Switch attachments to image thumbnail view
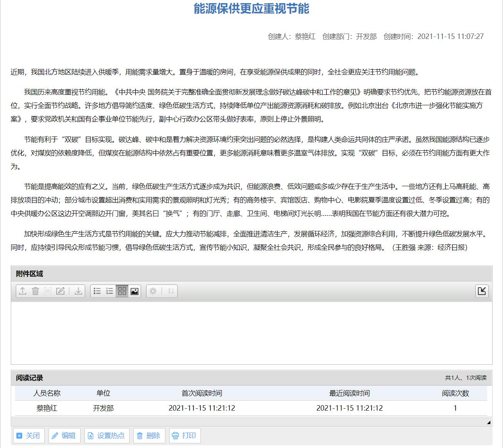The width and height of the screenshot is (503, 448). [135, 291]
